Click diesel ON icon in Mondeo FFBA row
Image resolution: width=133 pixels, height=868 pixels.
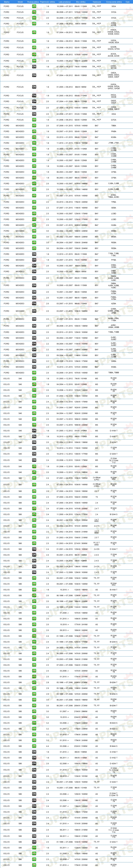(x=34, y=260)
